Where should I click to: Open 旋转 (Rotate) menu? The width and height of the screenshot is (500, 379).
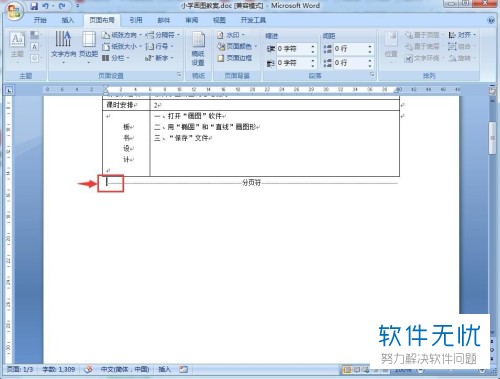point(461,58)
